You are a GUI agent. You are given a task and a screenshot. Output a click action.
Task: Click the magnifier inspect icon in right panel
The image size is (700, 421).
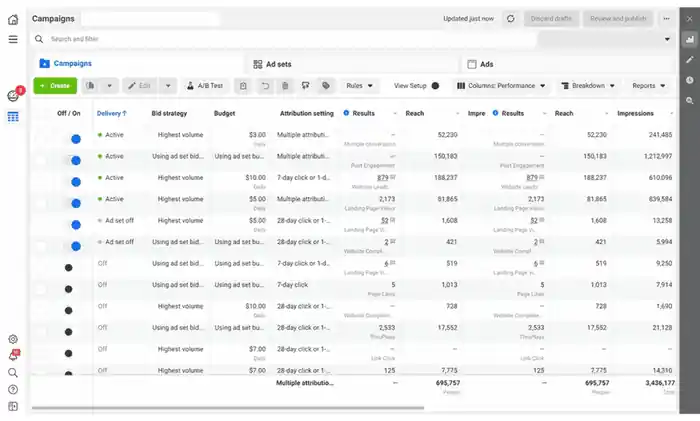tap(690, 101)
